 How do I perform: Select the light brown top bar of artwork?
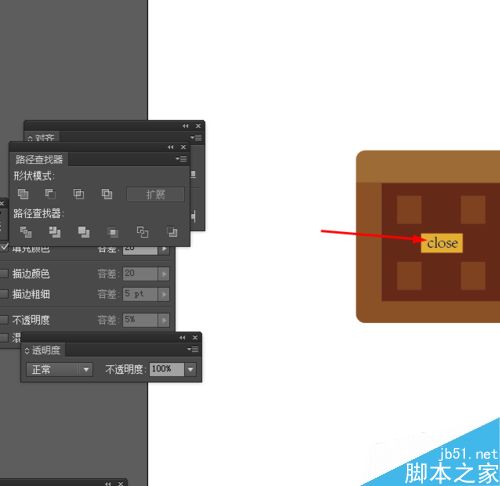coord(428,167)
